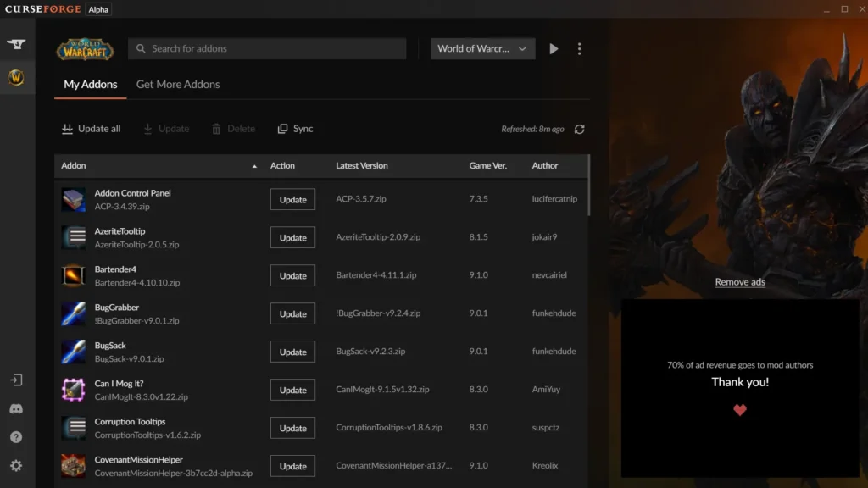Click the Remove ads link
This screenshot has height=488, width=868.
pyautogui.click(x=740, y=282)
